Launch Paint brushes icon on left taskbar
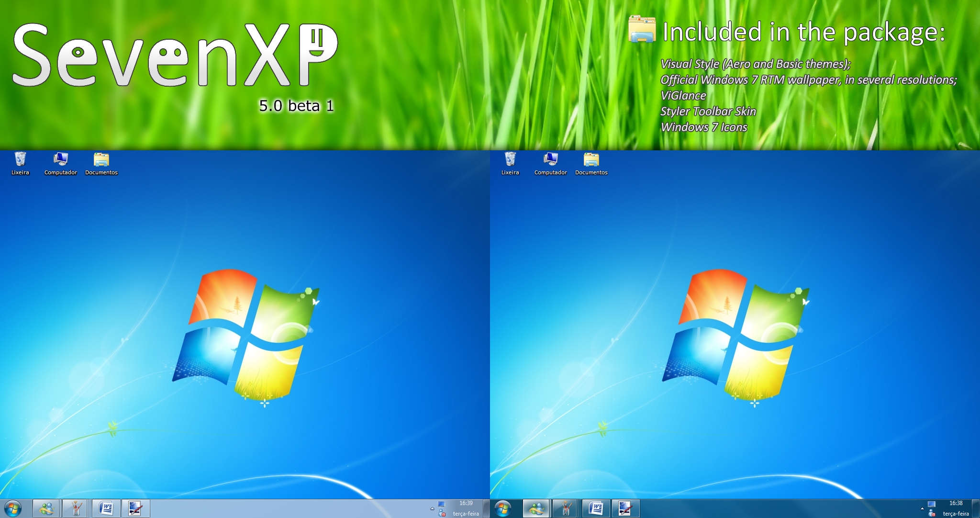The image size is (980, 518). click(76, 508)
